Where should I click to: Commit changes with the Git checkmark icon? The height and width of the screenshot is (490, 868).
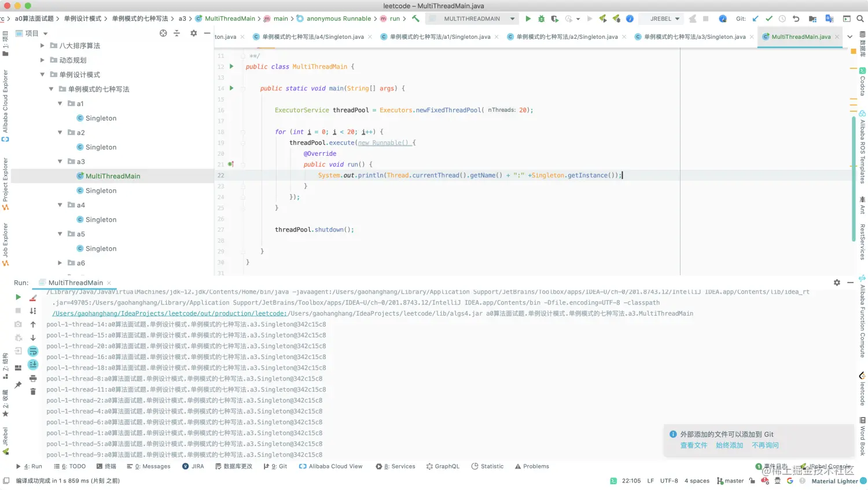[769, 19]
